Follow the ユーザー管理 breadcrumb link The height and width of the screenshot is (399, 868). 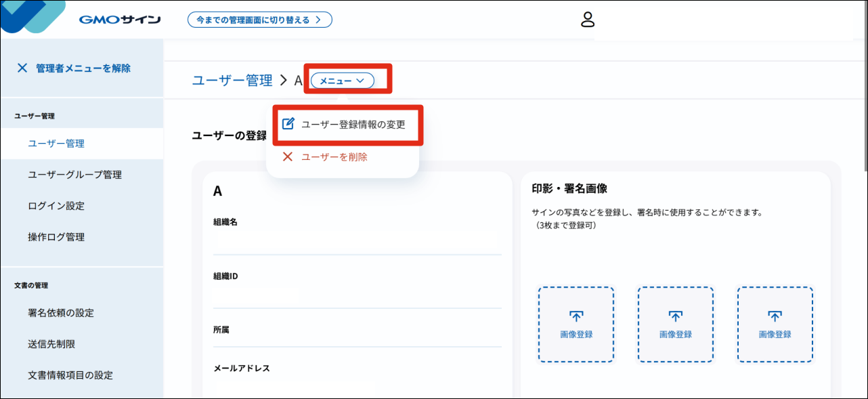pos(232,81)
